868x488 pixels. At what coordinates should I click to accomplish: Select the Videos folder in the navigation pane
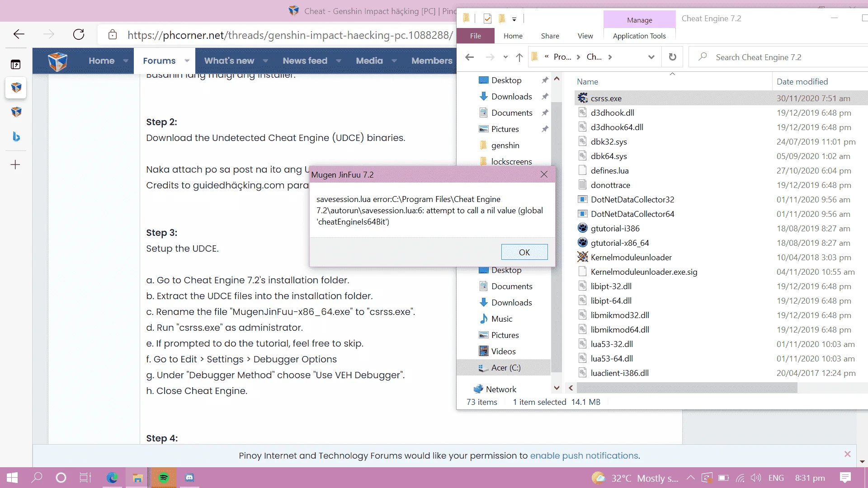pyautogui.click(x=504, y=352)
